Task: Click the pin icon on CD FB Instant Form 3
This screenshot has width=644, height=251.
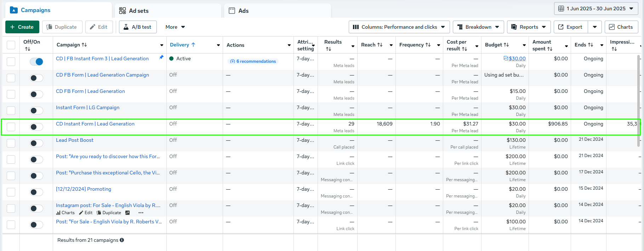Action: click(x=161, y=57)
